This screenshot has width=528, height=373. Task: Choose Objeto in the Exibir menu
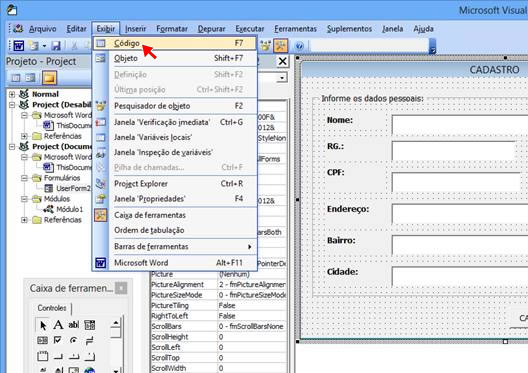click(175, 58)
